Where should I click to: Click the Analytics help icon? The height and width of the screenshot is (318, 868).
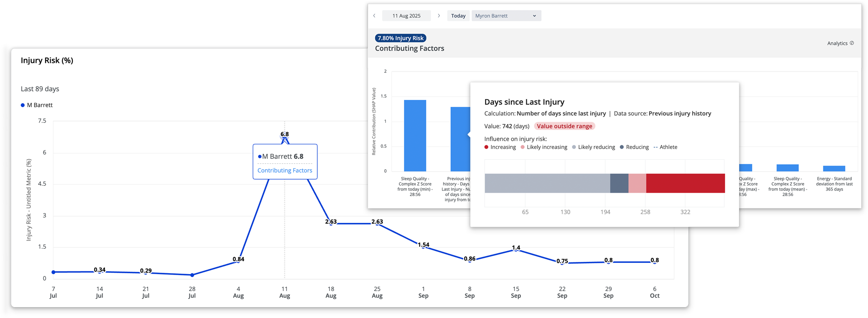click(x=852, y=43)
